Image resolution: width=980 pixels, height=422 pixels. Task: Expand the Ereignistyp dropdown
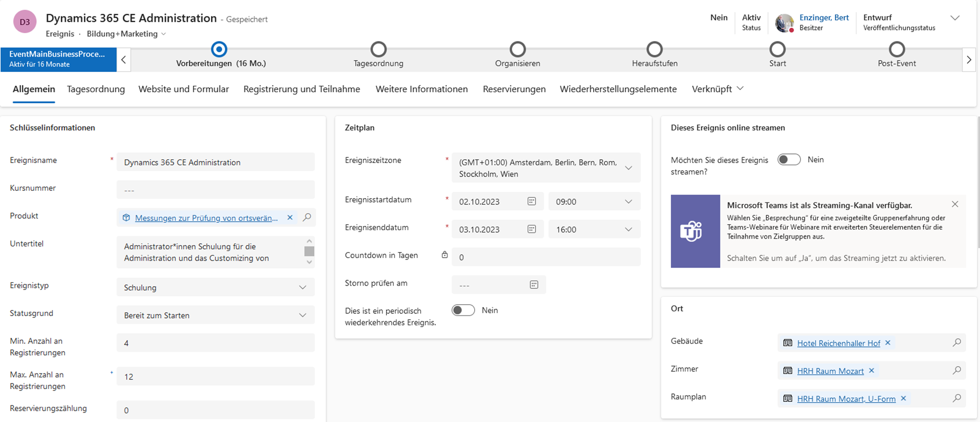pos(302,287)
